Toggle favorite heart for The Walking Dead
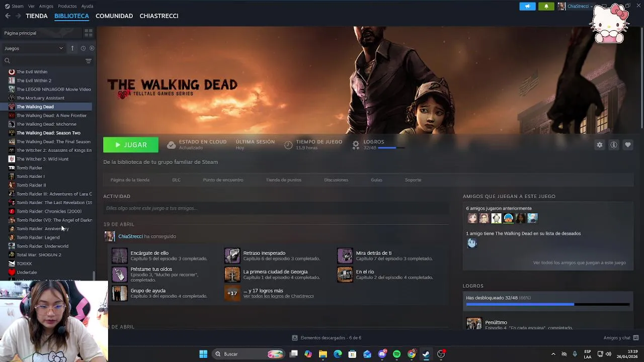644x362 pixels. (628, 145)
